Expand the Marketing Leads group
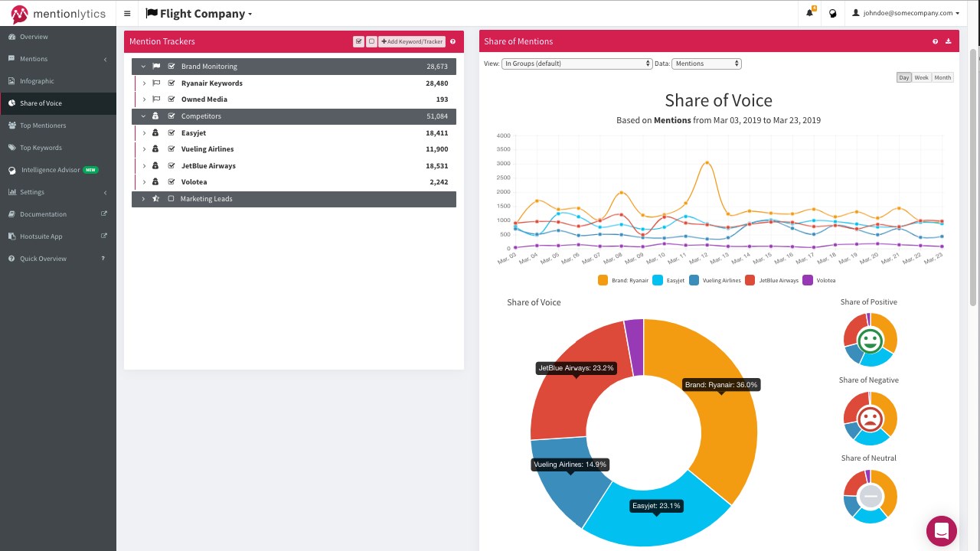The height and width of the screenshot is (551, 980). [143, 199]
